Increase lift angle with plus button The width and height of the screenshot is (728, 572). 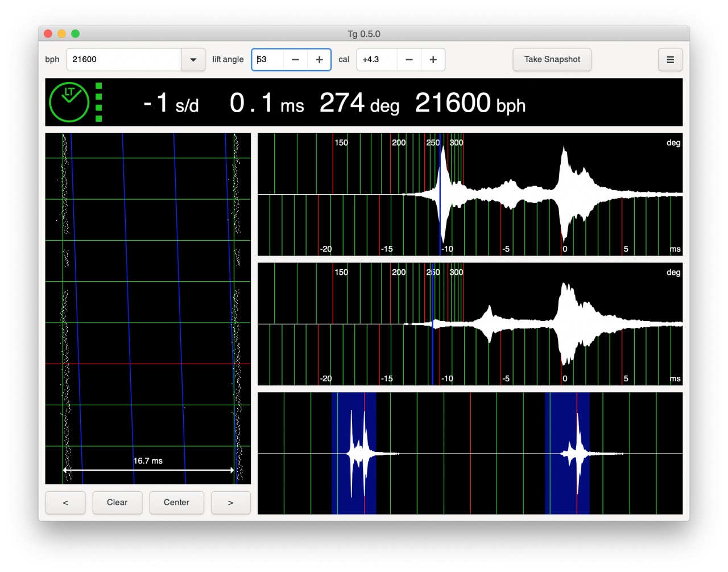[x=319, y=60]
